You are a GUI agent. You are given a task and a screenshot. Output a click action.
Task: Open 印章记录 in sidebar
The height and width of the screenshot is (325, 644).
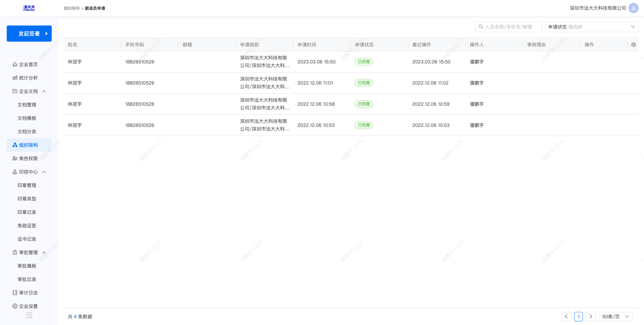27,212
